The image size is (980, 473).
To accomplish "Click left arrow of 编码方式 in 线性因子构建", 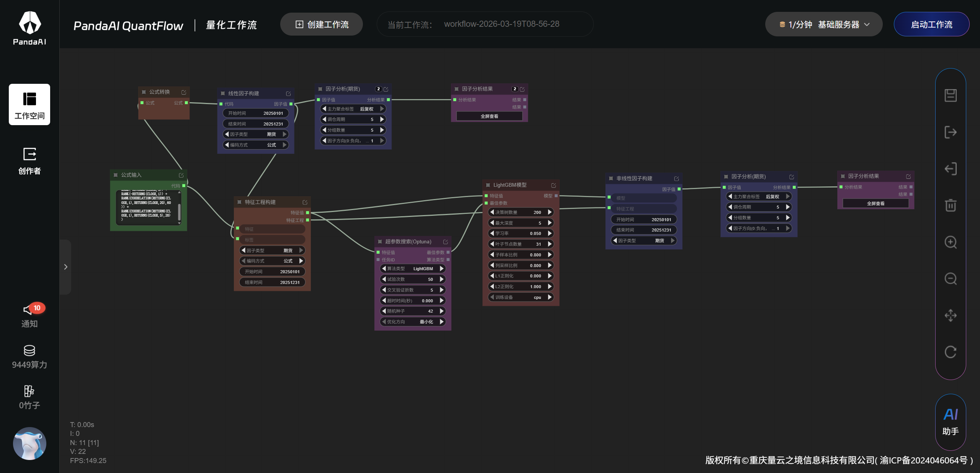I will [227, 145].
